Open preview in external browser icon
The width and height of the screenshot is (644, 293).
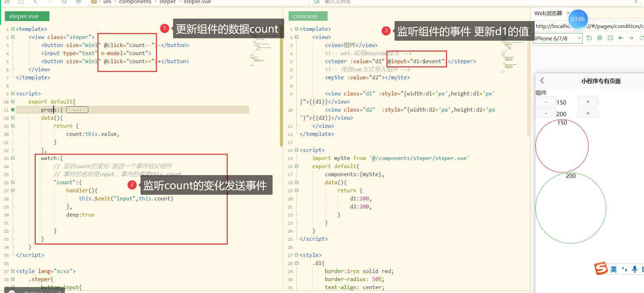pyautogui.click(x=589, y=38)
